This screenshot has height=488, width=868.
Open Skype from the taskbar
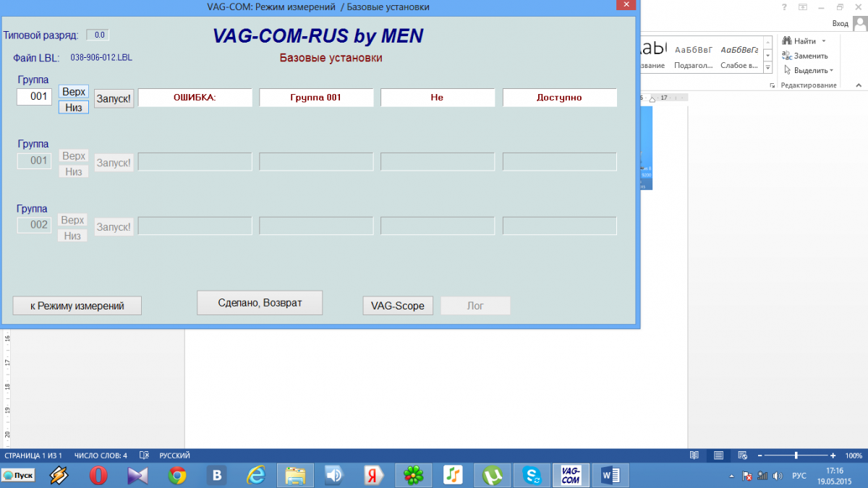point(532,475)
